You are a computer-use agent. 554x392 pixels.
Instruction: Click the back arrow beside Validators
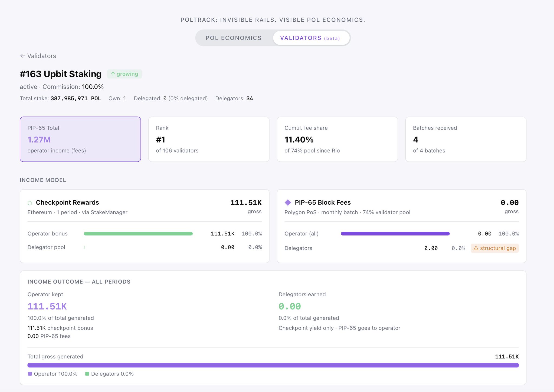click(22, 56)
